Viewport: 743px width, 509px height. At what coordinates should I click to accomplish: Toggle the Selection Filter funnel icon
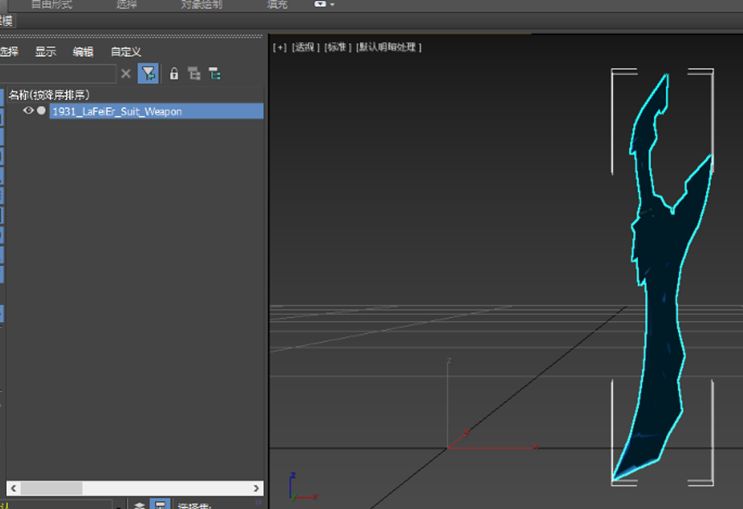point(148,73)
